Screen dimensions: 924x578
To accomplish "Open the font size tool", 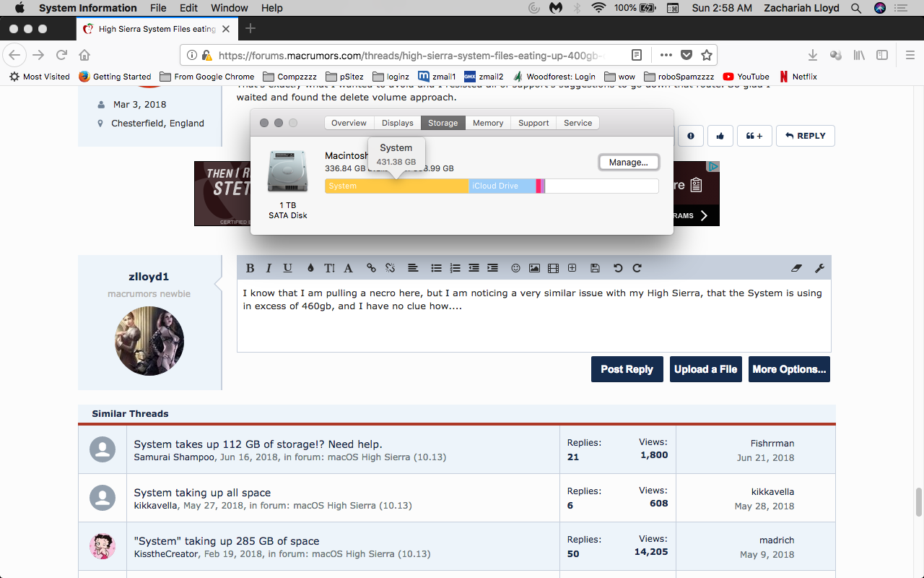I will pyautogui.click(x=329, y=268).
